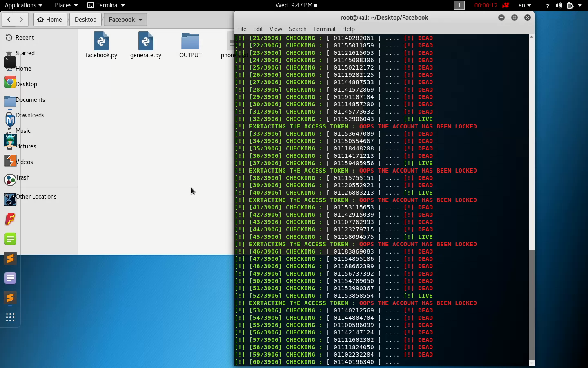Open the Files folder icon in the dock
This screenshot has width=588, height=368.
pyautogui.click(x=10, y=102)
